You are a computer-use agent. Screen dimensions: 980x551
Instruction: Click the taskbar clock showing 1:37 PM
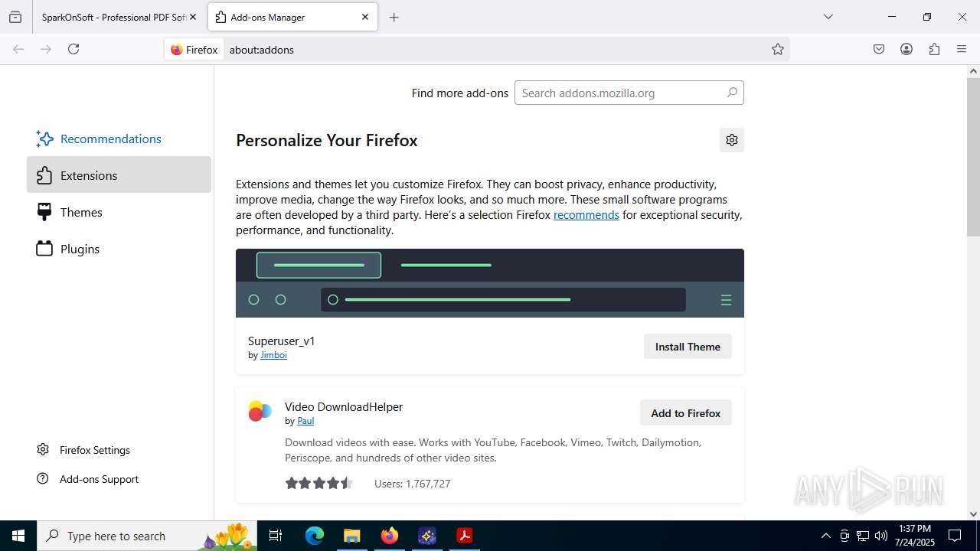tap(915, 536)
